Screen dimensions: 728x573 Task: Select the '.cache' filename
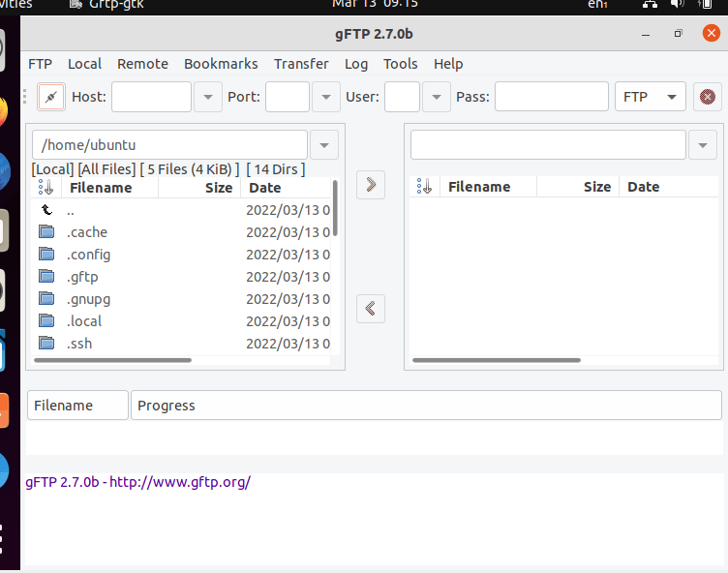(87, 231)
